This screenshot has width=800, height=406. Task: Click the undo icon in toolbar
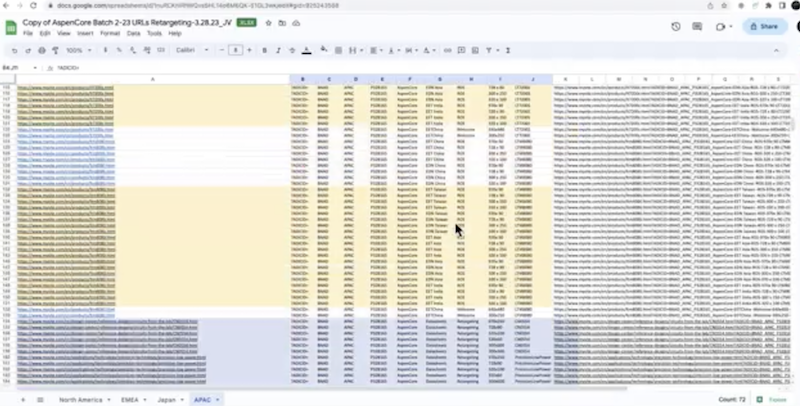pyautogui.click(x=15, y=50)
